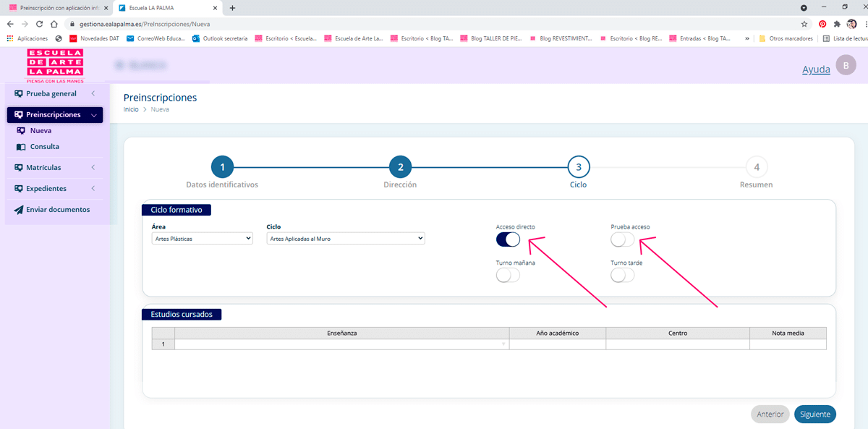
Task: Turn off the Acceso directo switch
Action: coord(508,239)
